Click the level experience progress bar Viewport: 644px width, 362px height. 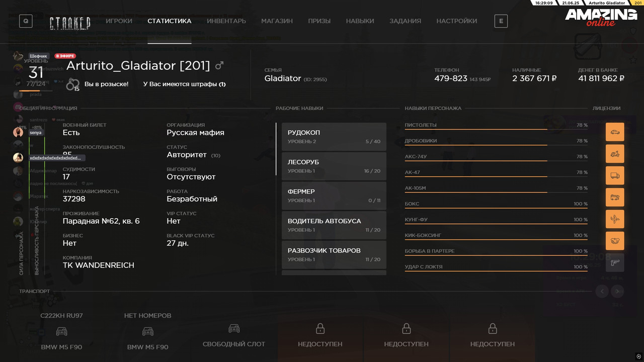36,91
